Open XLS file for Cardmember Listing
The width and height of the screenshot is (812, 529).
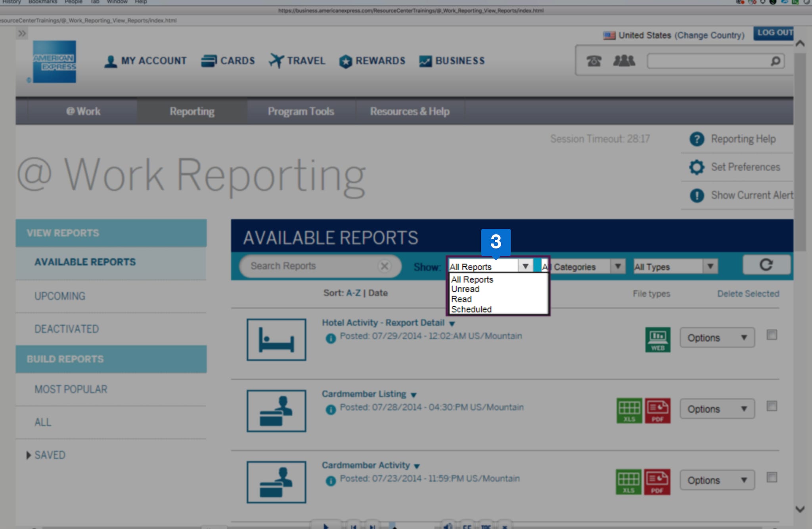[x=629, y=411]
